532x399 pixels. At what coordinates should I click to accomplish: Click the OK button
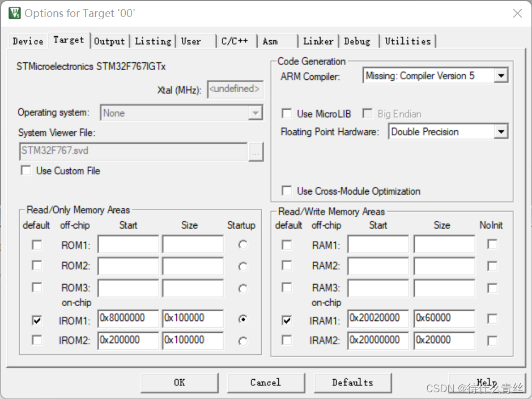tap(180, 383)
